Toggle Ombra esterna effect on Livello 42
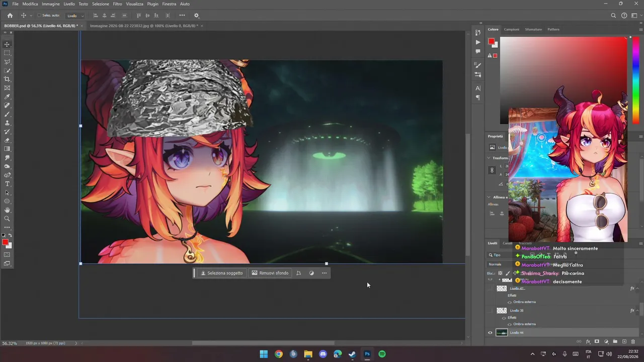Screen dimensions: 644x362 pos(509,302)
